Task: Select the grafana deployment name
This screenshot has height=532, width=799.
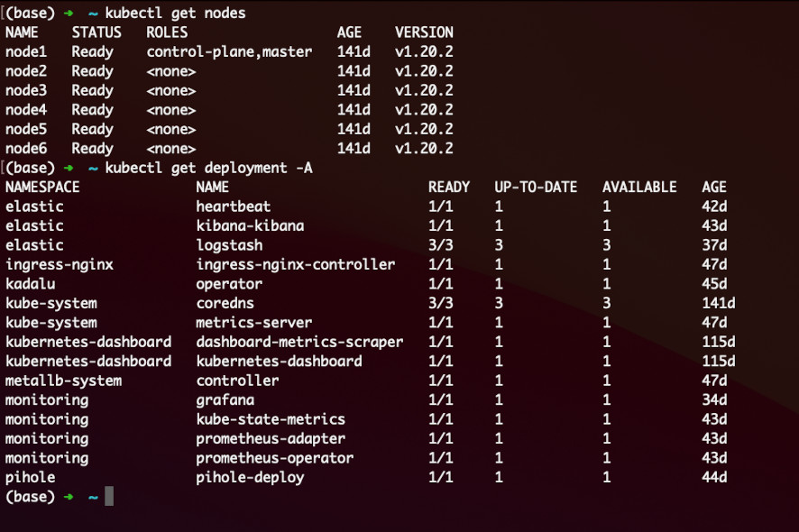Action: (225, 400)
